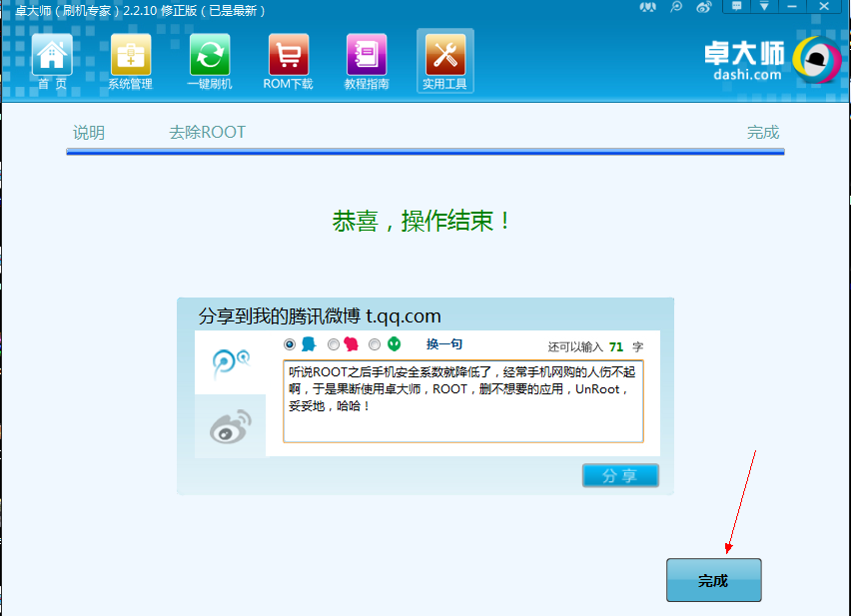Close the 卓大师 window
Image resolution: width=851 pixels, height=616 pixels.
824,7
